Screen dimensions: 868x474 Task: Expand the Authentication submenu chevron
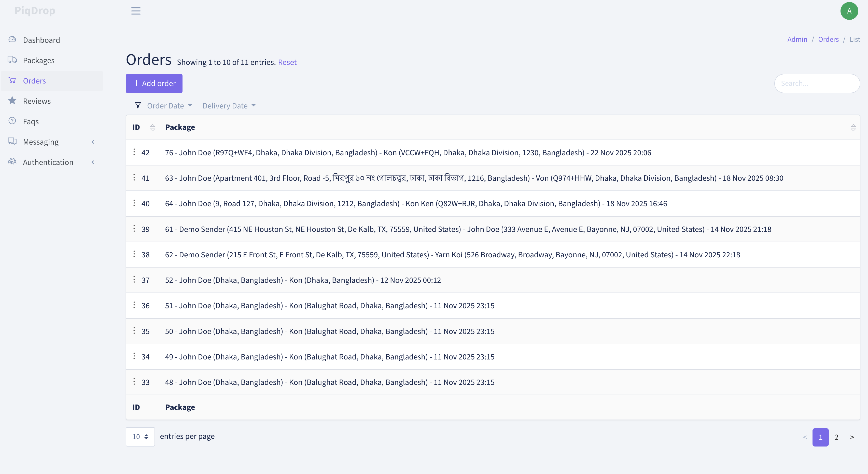93,162
